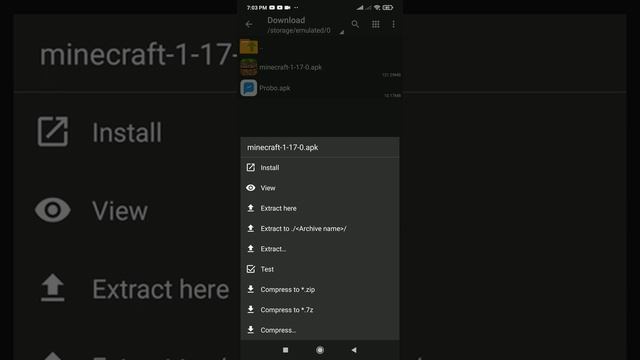The width and height of the screenshot is (640, 360).
Task: Tap the context menu title minecraft-1-17-0.apk
Action: tap(282, 147)
